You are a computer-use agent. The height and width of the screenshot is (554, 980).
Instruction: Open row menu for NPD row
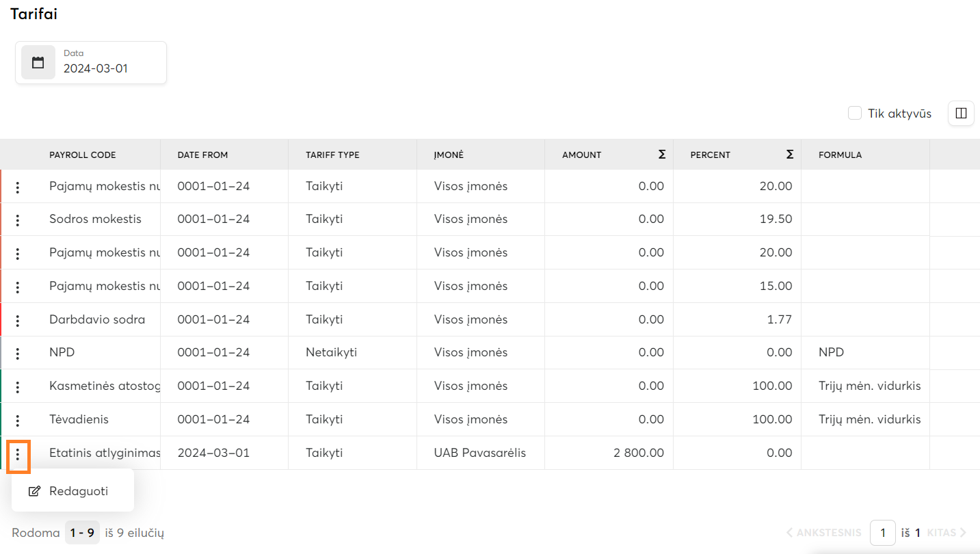click(x=18, y=354)
